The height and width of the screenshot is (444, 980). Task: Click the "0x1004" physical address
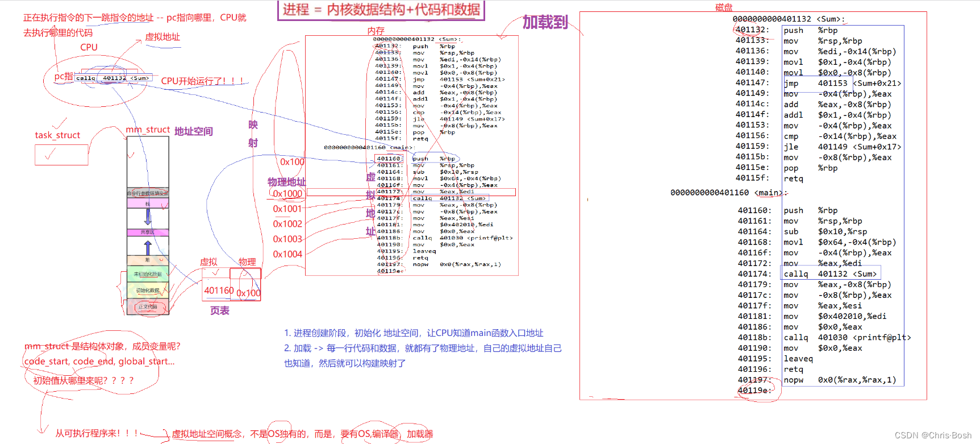click(x=287, y=254)
